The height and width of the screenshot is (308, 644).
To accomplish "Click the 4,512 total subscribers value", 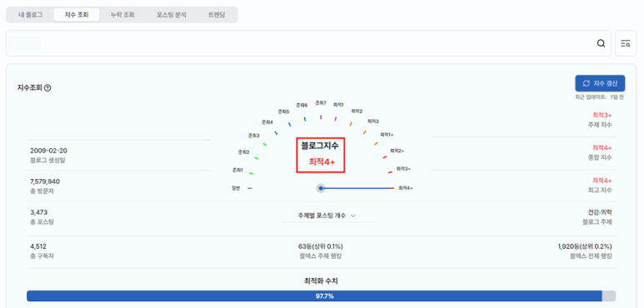I will click(38, 246).
